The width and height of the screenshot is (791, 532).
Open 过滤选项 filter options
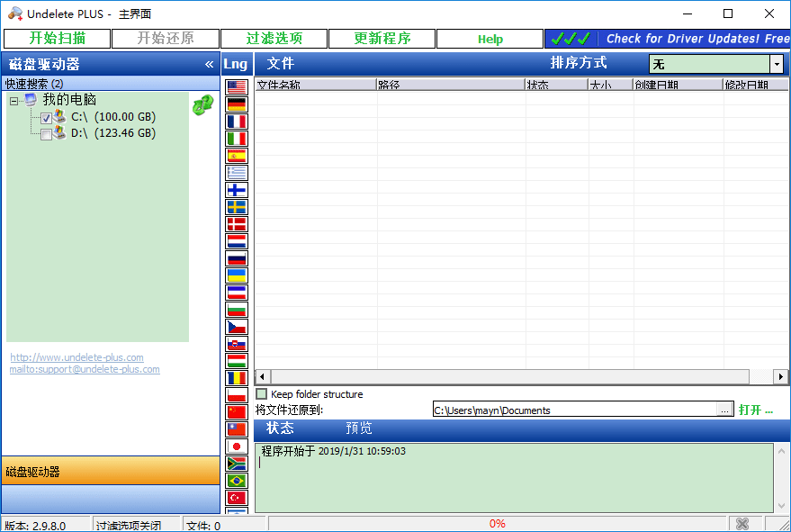pos(274,39)
